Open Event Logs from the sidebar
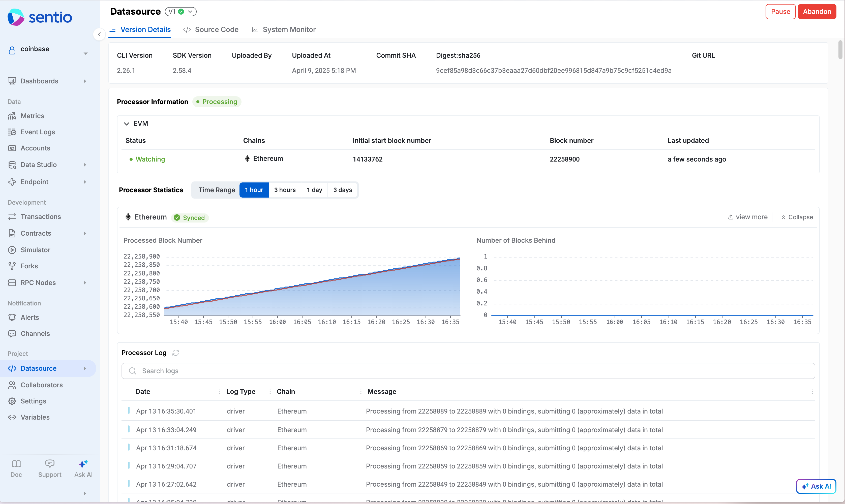The image size is (845, 504). (x=38, y=132)
